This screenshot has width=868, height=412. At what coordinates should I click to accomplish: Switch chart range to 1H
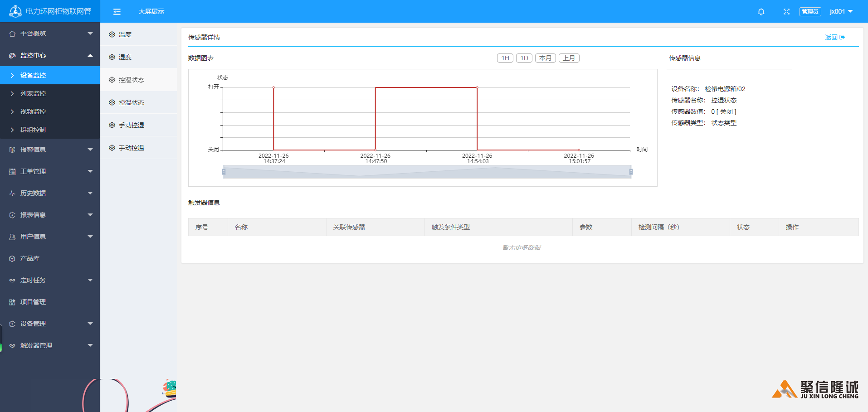click(505, 58)
